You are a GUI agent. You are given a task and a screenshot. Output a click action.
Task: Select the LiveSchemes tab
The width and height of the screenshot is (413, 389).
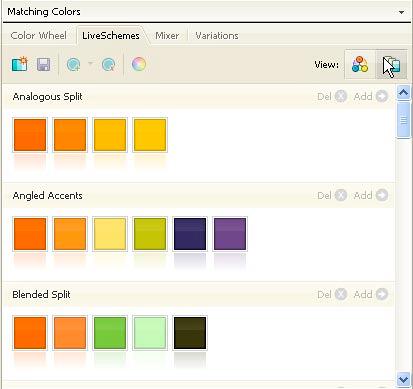tap(111, 36)
